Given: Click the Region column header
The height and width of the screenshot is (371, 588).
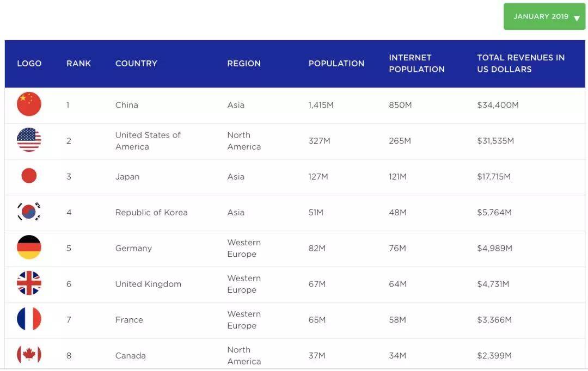Looking at the screenshot, I should click(x=244, y=63).
